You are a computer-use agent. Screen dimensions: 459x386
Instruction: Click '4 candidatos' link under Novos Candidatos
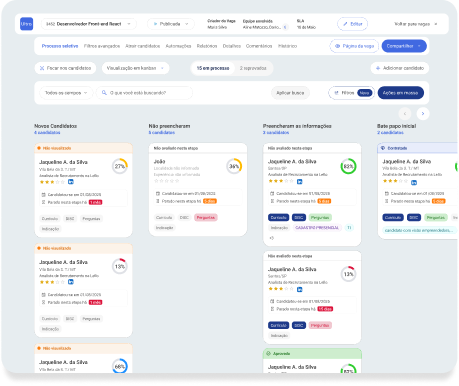(x=47, y=132)
